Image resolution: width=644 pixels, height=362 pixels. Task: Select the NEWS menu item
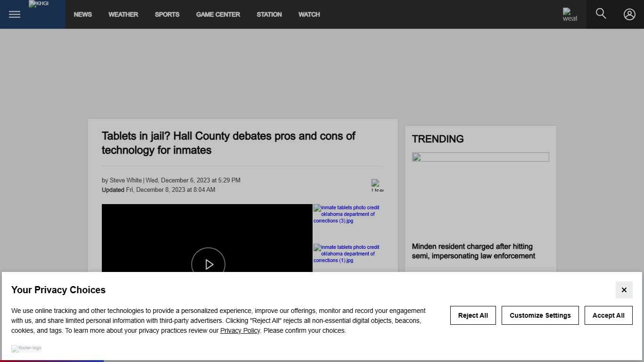click(83, 14)
